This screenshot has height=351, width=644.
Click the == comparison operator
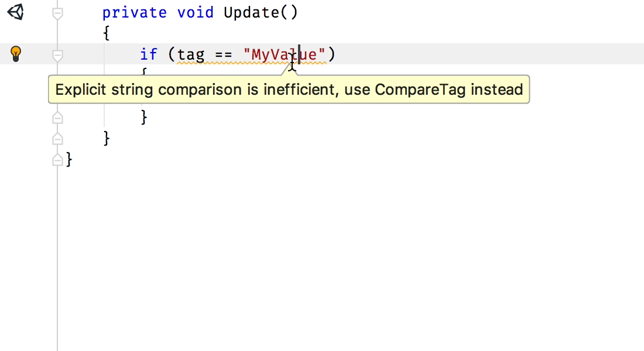pyautogui.click(x=224, y=54)
